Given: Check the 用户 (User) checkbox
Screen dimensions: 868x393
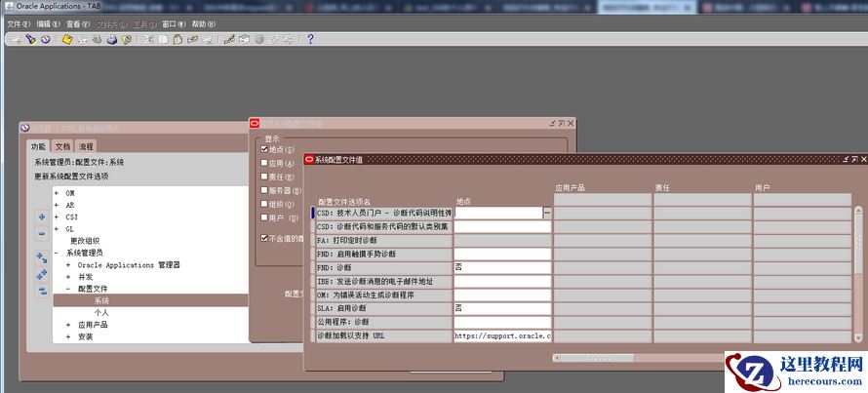Looking at the screenshot, I should pyautogui.click(x=264, y=217).
